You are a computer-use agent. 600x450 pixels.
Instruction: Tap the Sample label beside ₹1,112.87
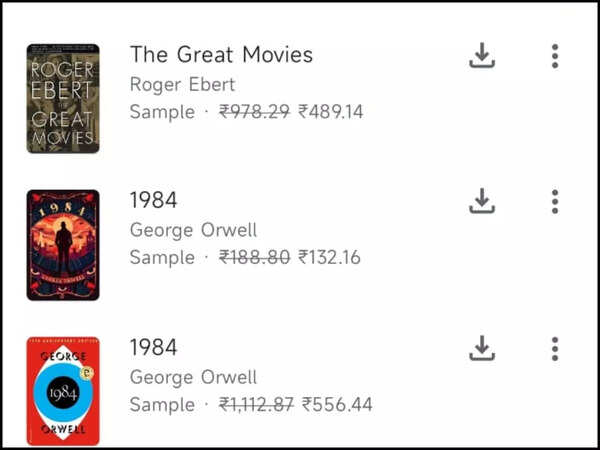coord(162,405)
